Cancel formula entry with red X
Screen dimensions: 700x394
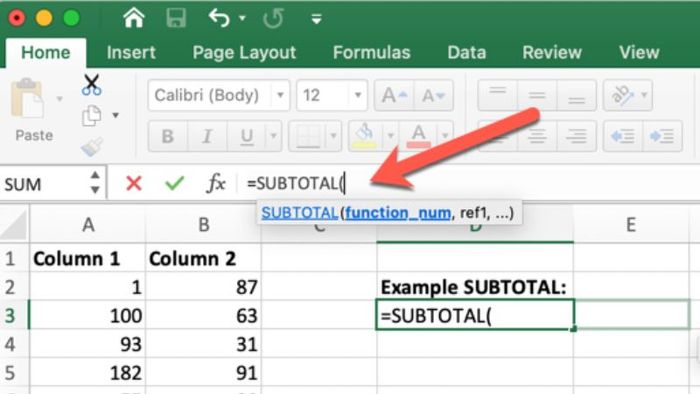pyautogui.click(x=134, y=183)
